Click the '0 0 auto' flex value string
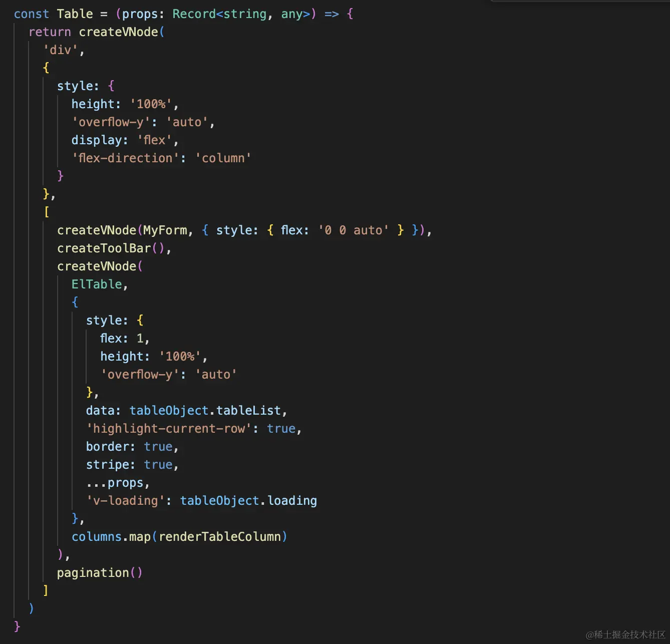 tap(354, 230)
